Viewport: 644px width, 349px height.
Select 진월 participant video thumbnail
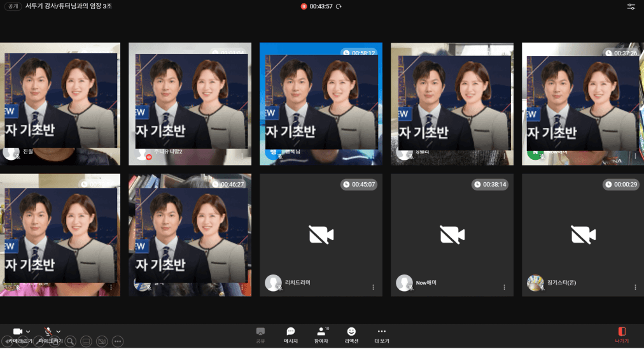[x=60, y=102]
